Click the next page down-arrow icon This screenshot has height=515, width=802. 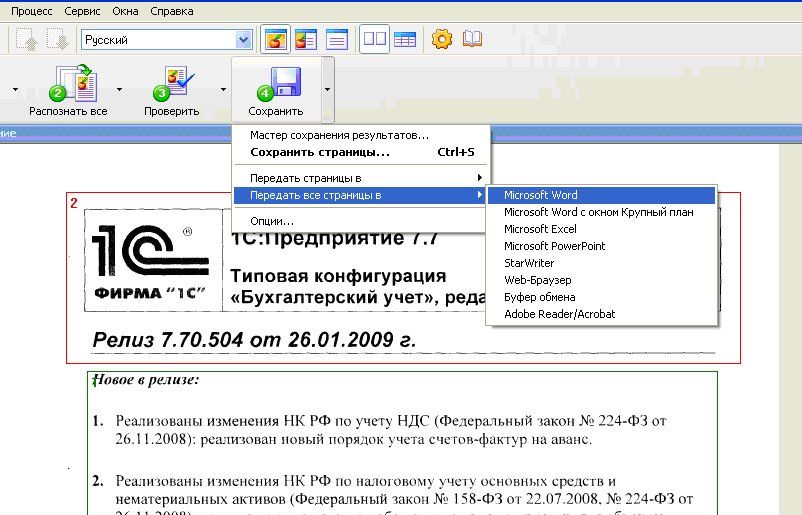point(56,40)
